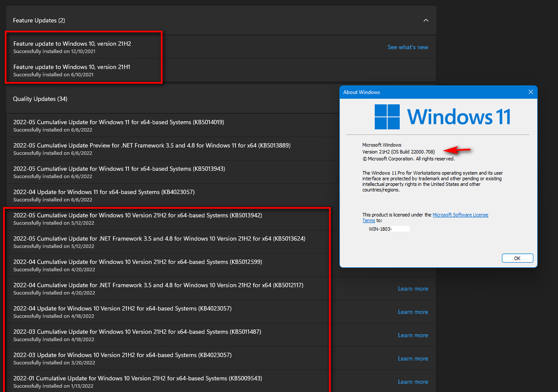Image resolution: width=558 pixels, height=392 pixels.
Task: Click the Quality Updates (34) header
Action: pyautogui.click(x=173, y=98)
